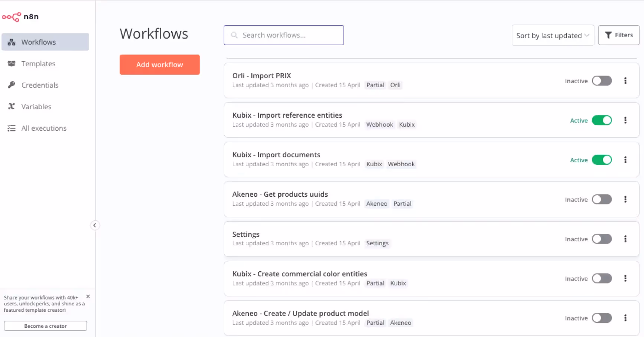644x337 pixels.
Task: Activate Akeneo - Create / Update product model
Action: [602, 318]
